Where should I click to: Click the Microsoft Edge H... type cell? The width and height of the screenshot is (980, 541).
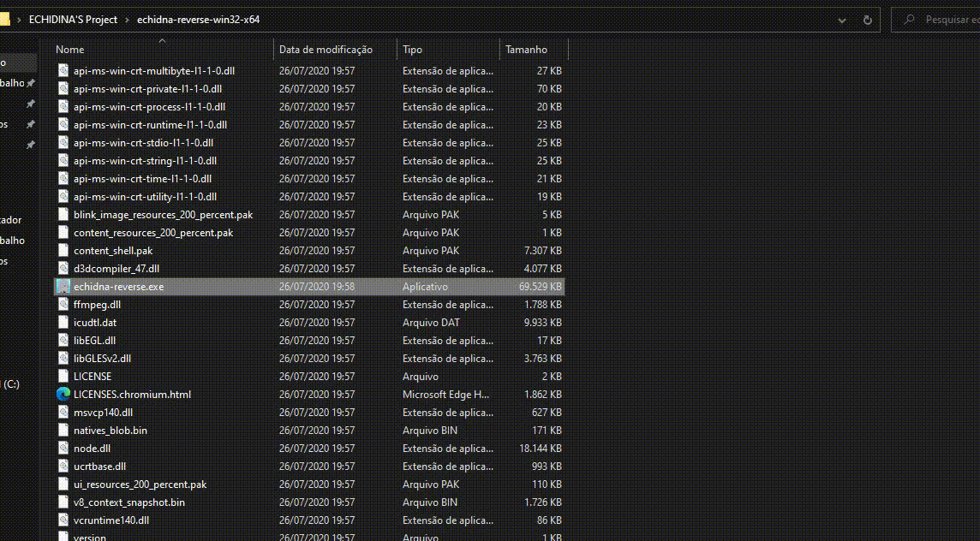pyautogui.click(x=445, y=394)
